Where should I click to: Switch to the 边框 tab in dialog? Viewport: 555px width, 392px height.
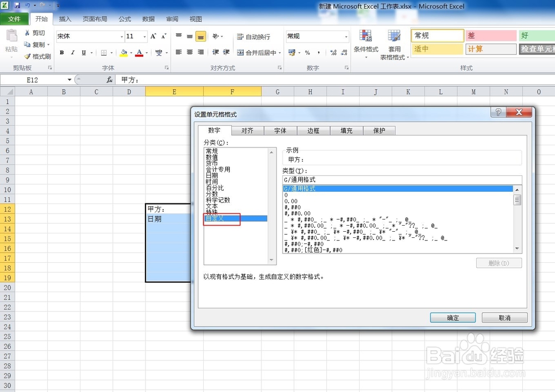[313, 130]
